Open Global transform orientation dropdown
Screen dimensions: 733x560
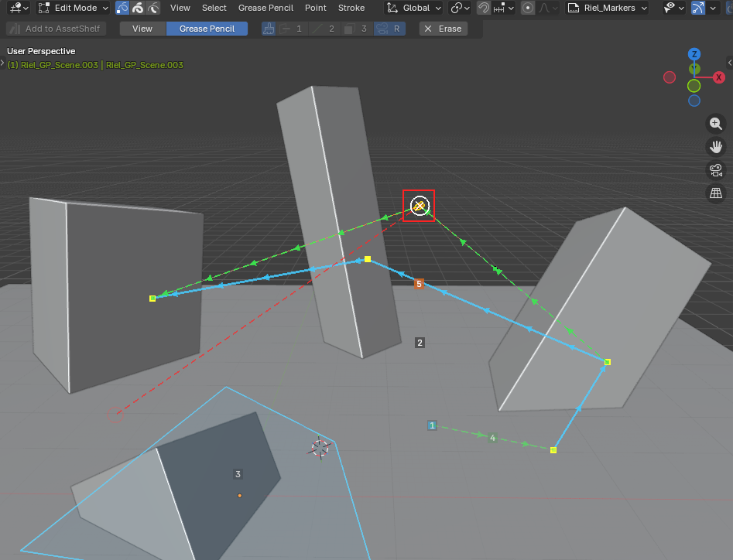click(413, 8)
